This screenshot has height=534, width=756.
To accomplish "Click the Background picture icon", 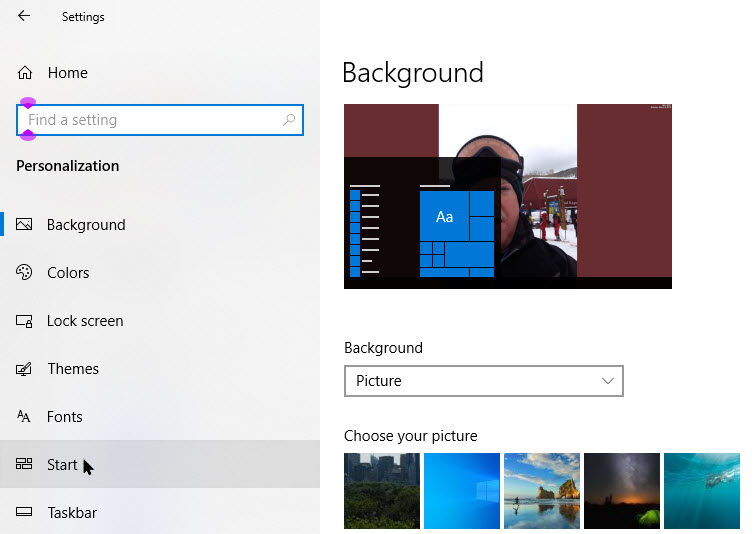I will [x=25, y=225].
